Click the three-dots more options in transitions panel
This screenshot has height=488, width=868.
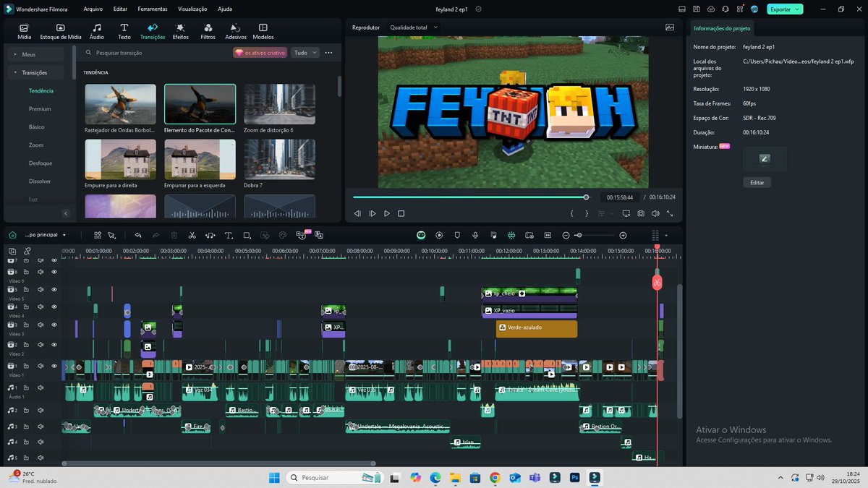point(328,53)
